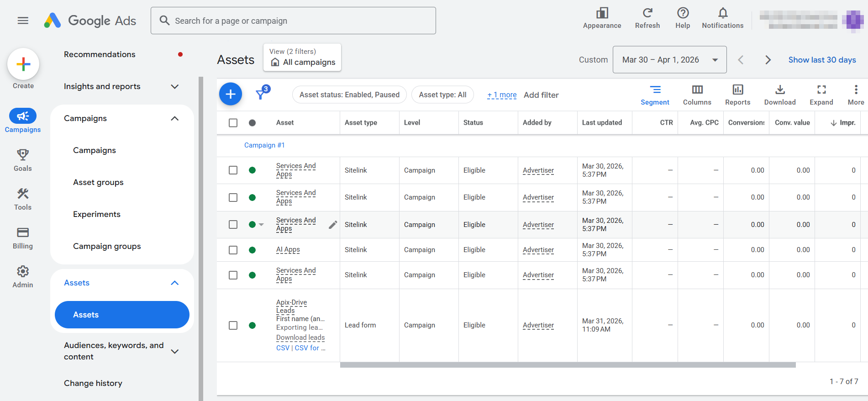The width and height of the screenshot is (868, 401).
Task: Click Show last 30 days link
Action: click(822, 60)
